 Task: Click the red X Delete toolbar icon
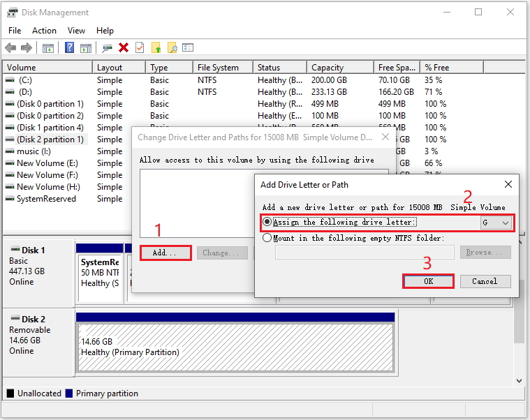124,47
